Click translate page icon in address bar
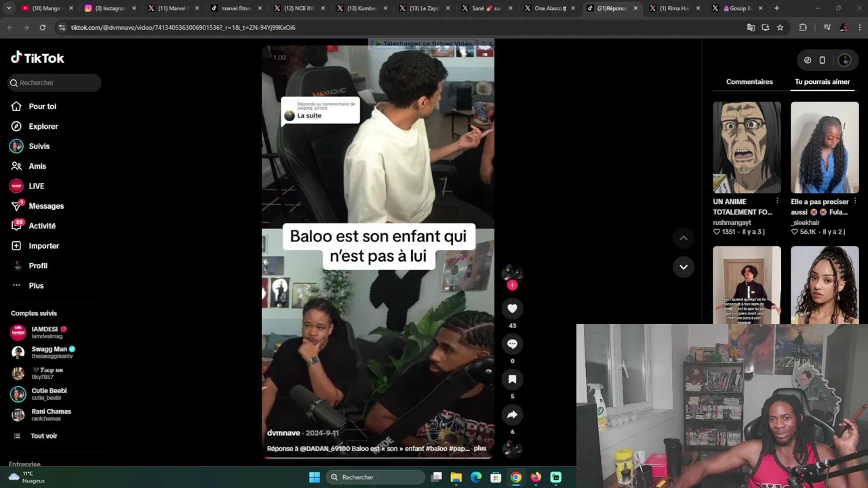The image size is (868, 488). tap(751, 28)
